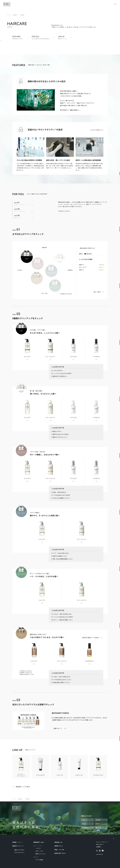Viewport: 120px width, 868px height.
Task: Jump to the FEATURES section tab
Action: tap(20, 37)
